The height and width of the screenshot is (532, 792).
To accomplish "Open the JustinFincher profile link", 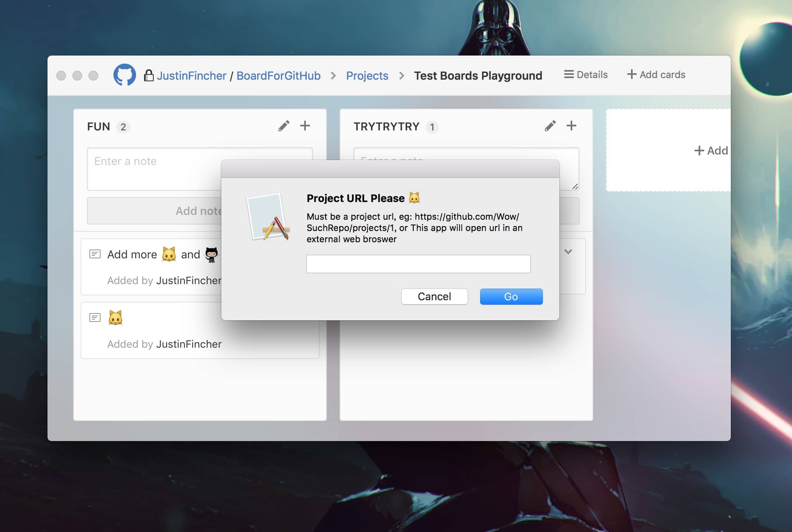I will point(192,76).
